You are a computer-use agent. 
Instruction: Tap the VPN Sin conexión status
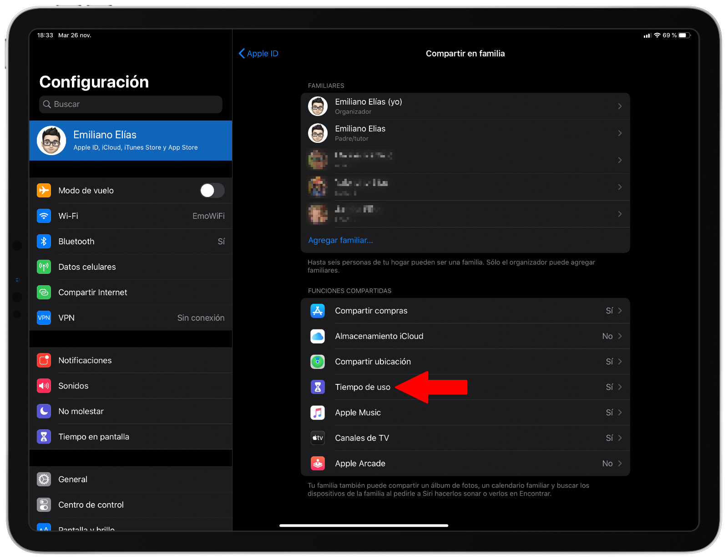[x=201, y=318]
